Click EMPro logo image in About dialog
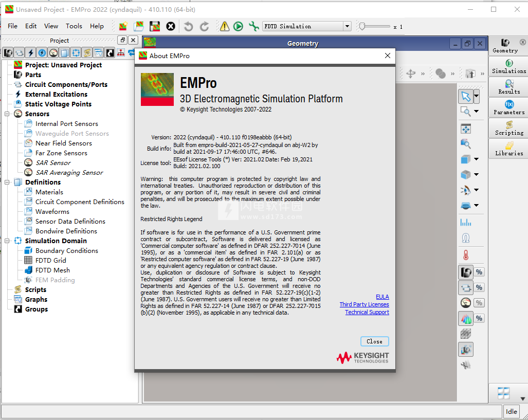Viewport: 528px width, 420px height. pos(157,89)
